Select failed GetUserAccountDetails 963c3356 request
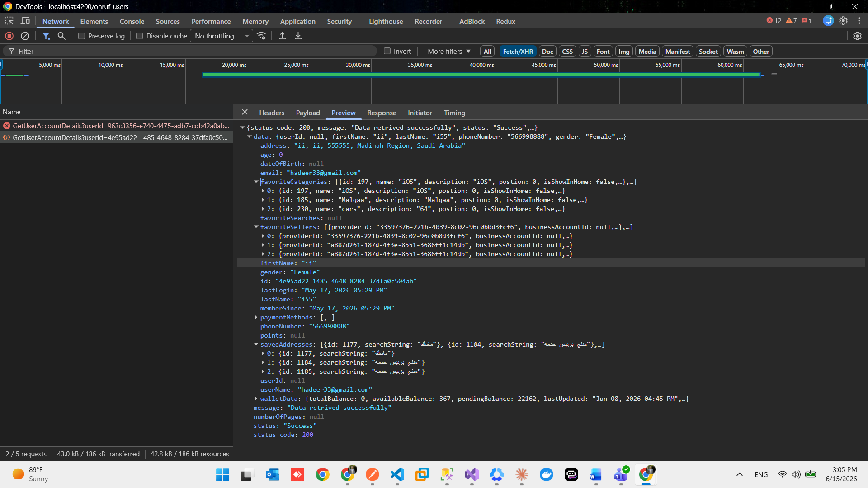The image size is (868, 488). point(117,126)
